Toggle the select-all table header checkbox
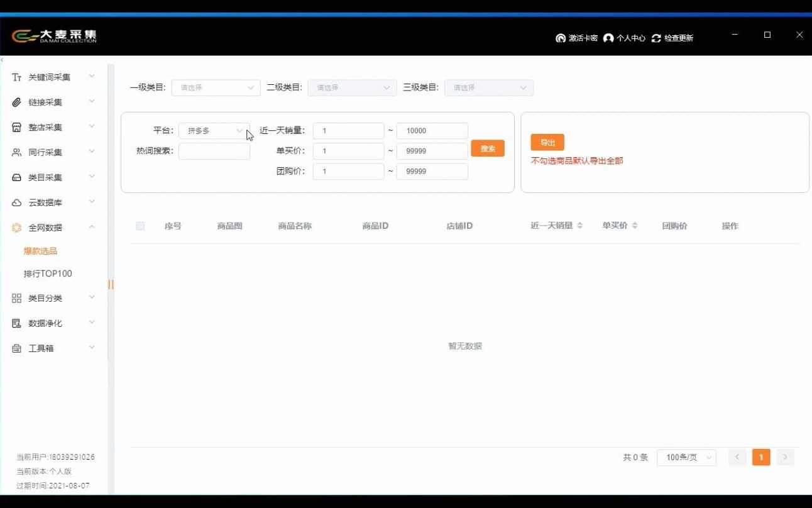 (140, 226)
